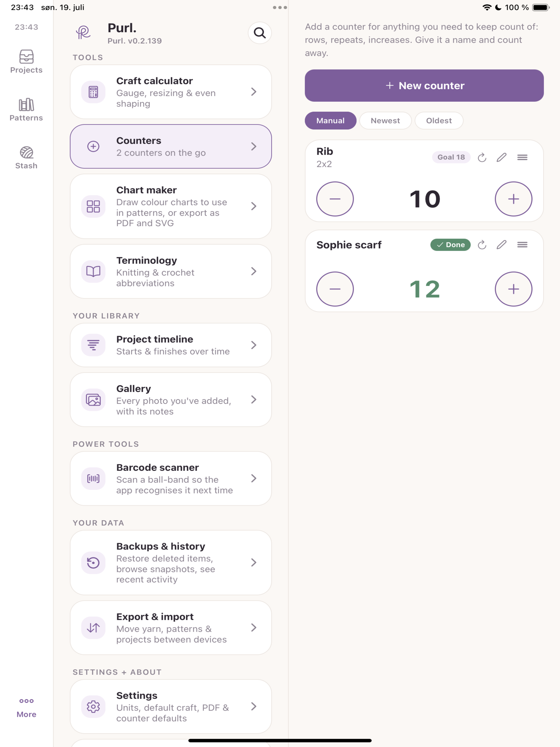Expand Counters chevron
The height and width of the screenshot is (747, 560).
254,146
